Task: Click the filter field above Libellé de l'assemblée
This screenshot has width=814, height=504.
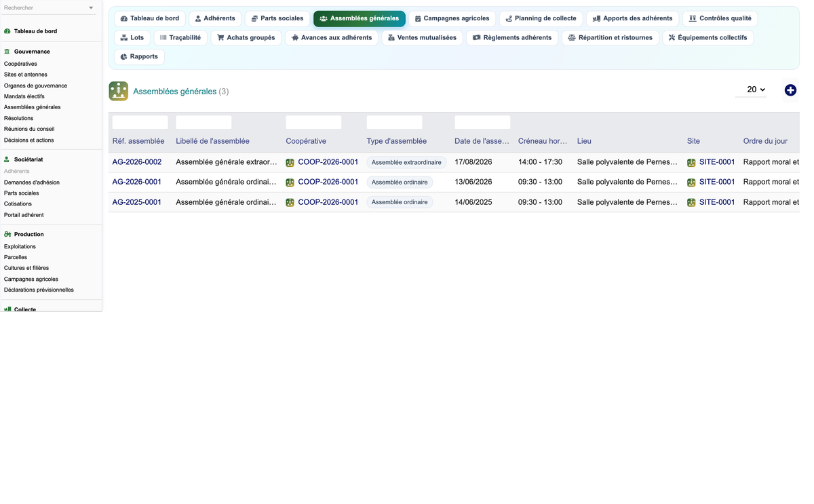Action: [203, 122]
